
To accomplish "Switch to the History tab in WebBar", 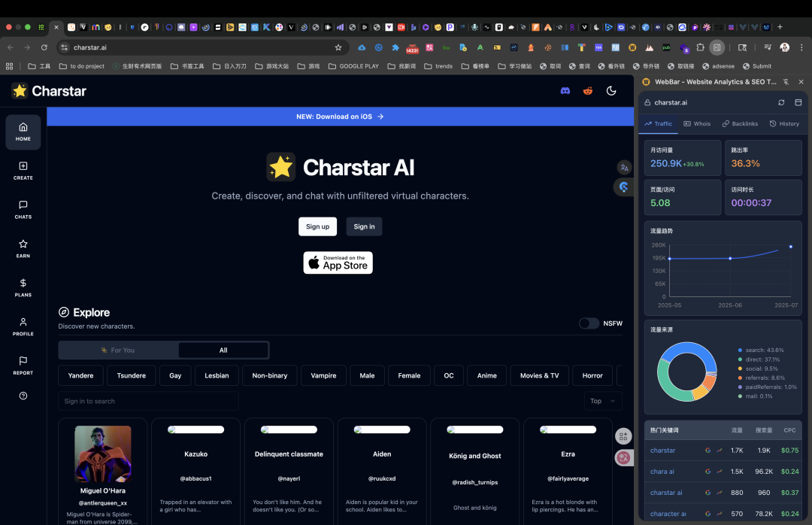I will (784, 124).
